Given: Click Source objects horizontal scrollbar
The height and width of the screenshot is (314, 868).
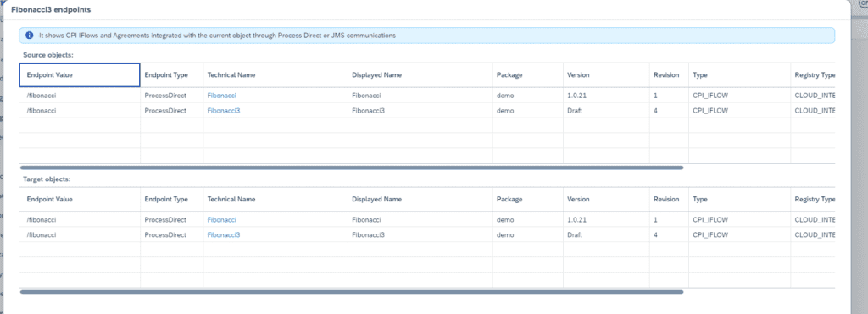Looking at the screenshot, I should [352, 168].
